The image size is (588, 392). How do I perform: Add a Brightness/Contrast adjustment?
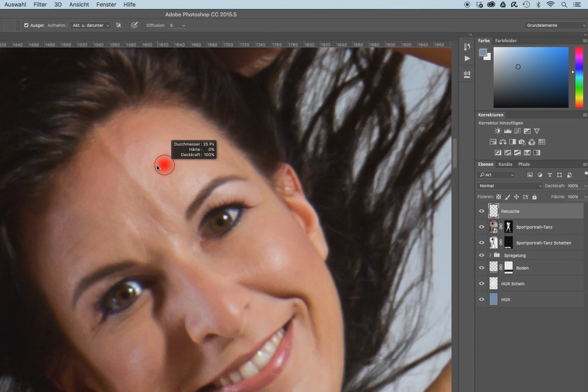point(498,131)
